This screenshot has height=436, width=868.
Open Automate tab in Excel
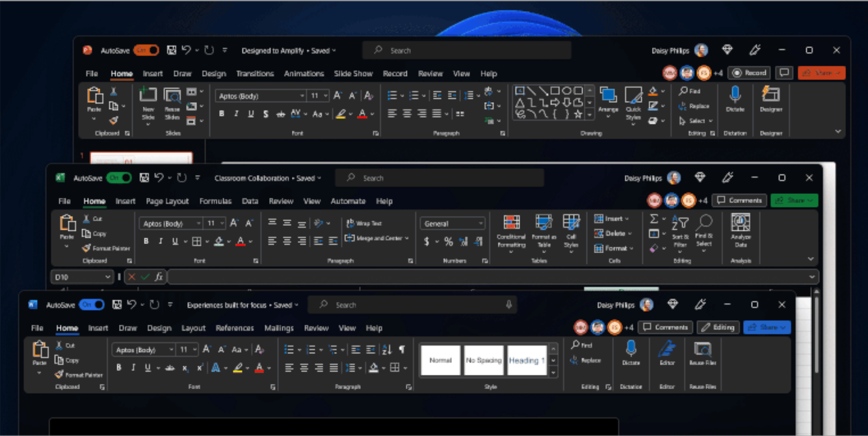coord(348,201)
